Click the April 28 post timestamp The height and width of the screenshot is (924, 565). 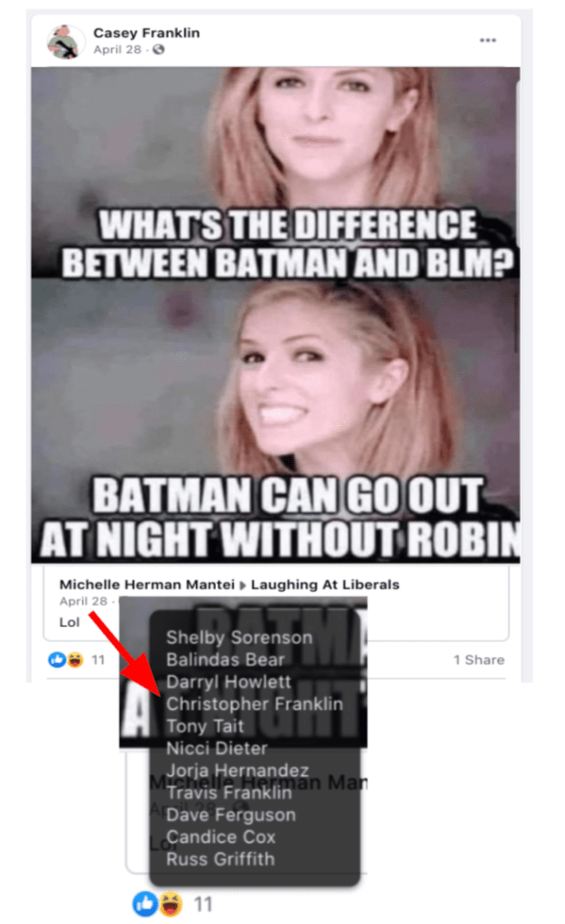pyautogui.click(x=117, y=51)
